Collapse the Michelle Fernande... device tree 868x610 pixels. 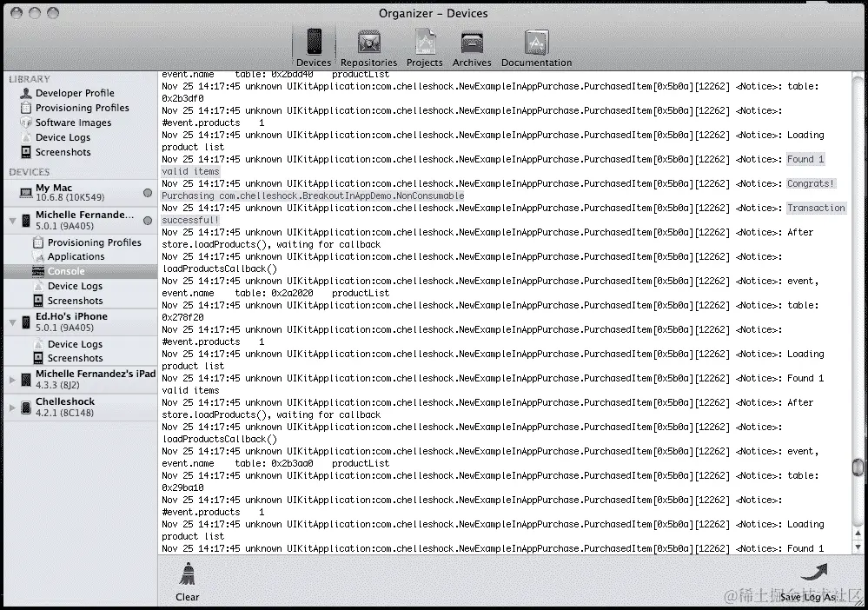[12, 221]
